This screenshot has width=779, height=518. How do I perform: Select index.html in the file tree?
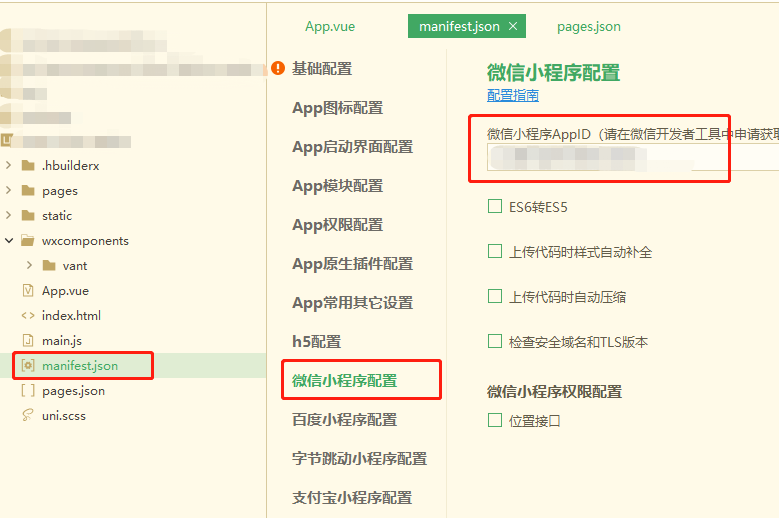(71, 315)
